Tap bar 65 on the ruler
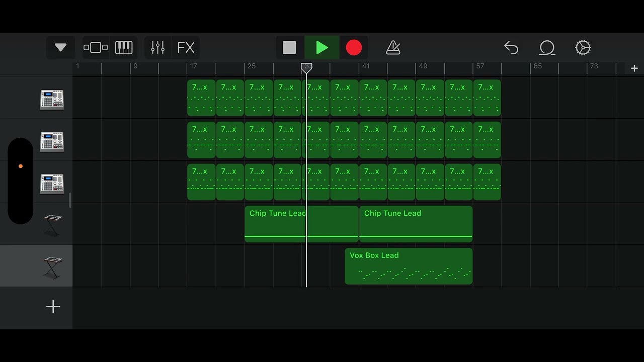This screenshot has height=362, width=644. [x=537, y=66]
